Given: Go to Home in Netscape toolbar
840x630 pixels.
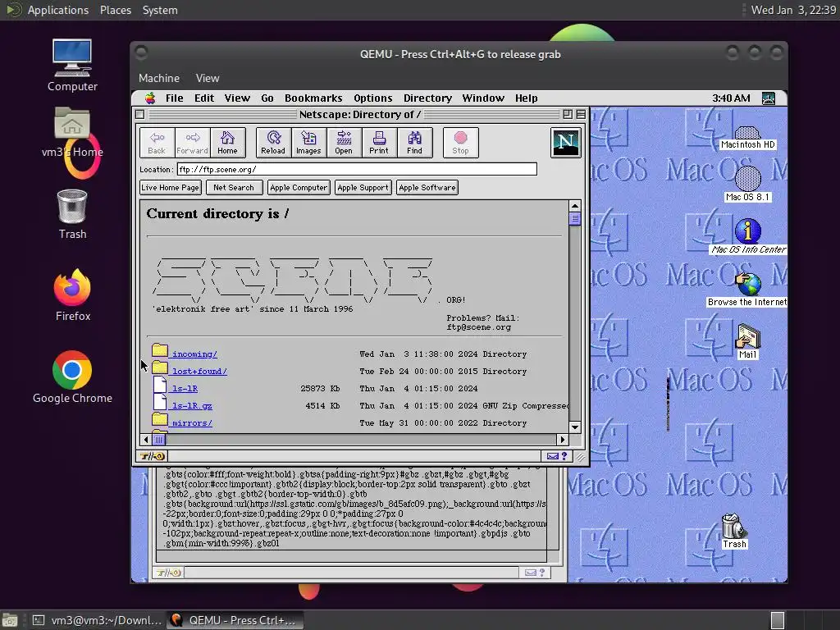Looking at the screenshot, I should pos(228,143).
